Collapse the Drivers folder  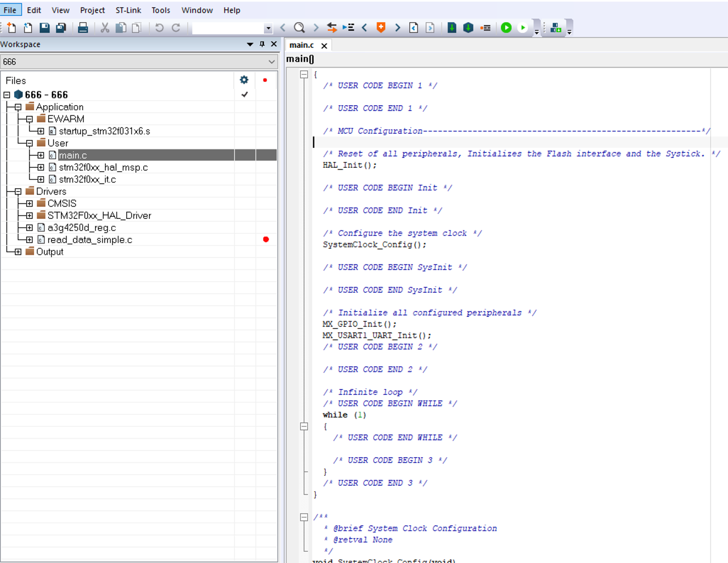pos(18,192)
